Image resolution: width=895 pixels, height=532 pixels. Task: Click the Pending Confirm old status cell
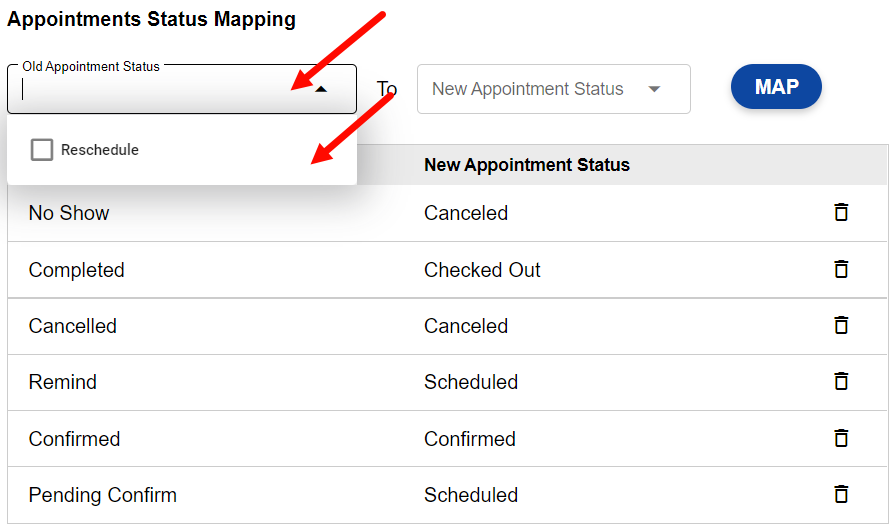click(x=102, y=495)
